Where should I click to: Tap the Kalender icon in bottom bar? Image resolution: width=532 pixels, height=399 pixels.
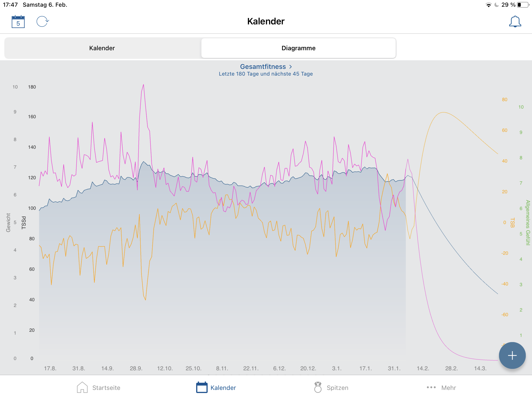point(202,388)
